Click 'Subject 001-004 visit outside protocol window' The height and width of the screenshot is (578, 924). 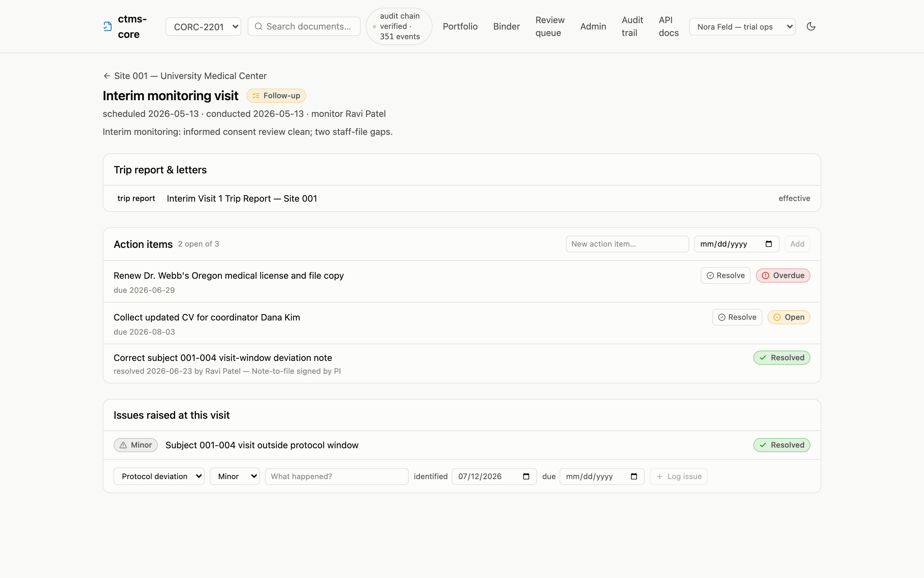262,445
